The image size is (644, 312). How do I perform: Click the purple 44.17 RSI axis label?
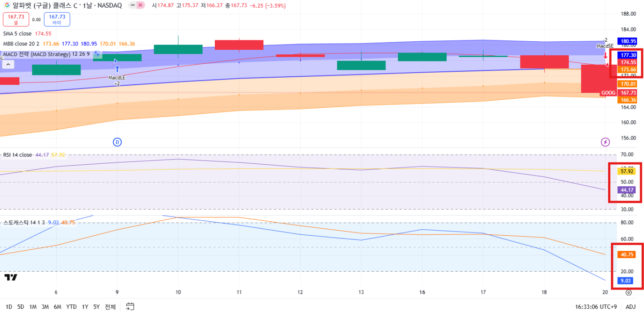(x=627, y=190)
